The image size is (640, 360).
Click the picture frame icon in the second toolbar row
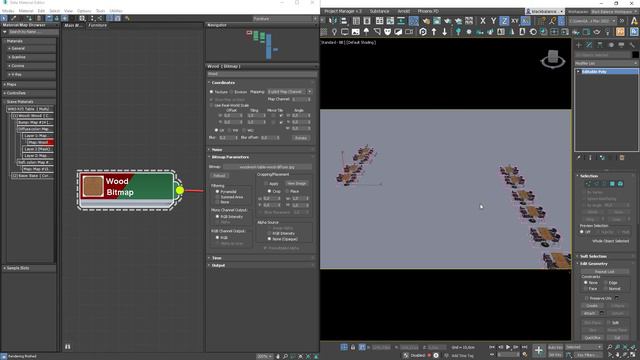356,32
